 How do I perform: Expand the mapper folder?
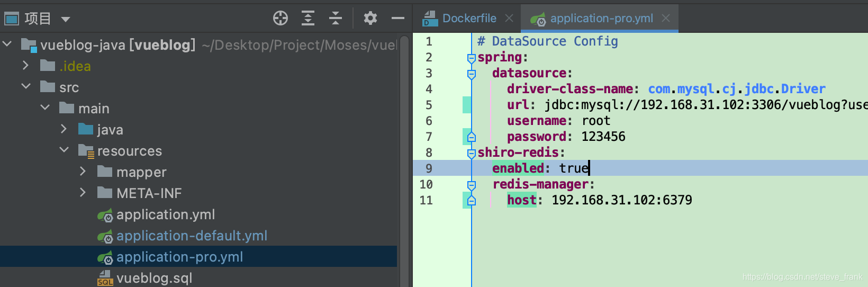point(83,171)
